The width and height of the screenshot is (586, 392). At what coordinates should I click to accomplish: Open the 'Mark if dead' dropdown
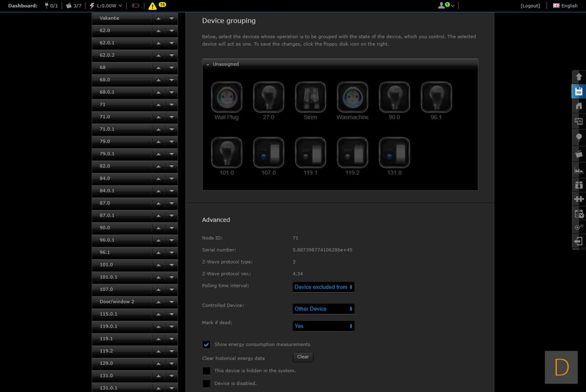(323, 326)
